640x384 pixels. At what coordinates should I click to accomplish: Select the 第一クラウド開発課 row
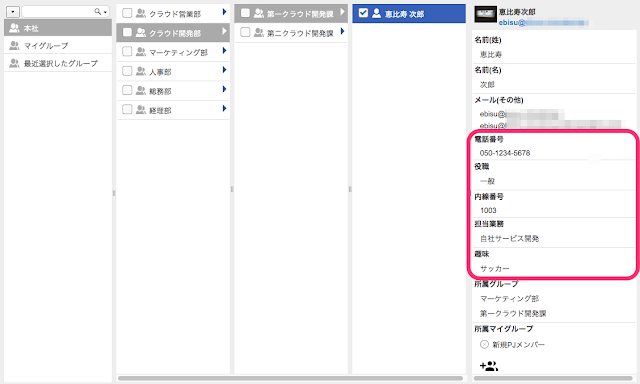[x=291, y=13]
